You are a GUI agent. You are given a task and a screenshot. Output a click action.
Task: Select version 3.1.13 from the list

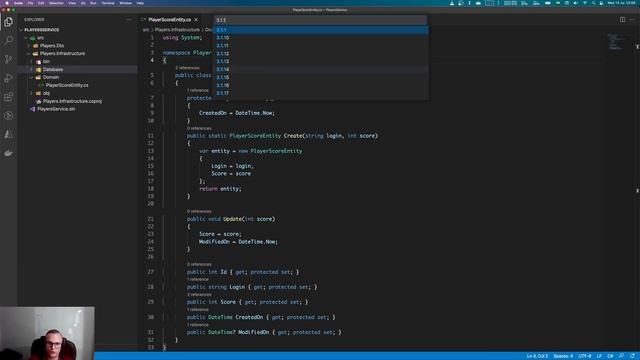(321, 62)
